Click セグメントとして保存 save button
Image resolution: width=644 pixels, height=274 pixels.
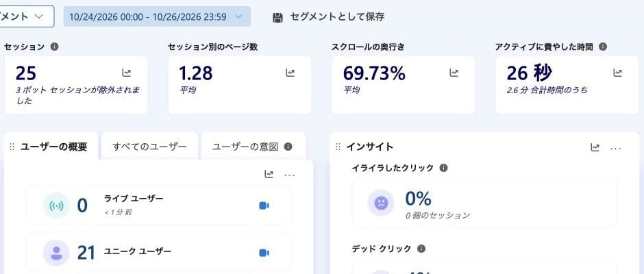tap(329, 17)
